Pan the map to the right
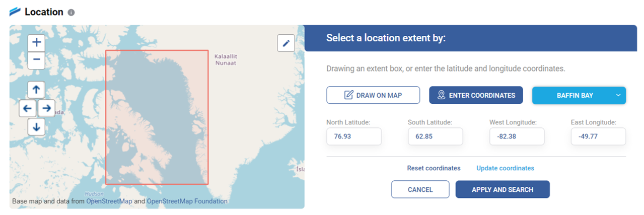644x215 pixels. coord(46,108)
